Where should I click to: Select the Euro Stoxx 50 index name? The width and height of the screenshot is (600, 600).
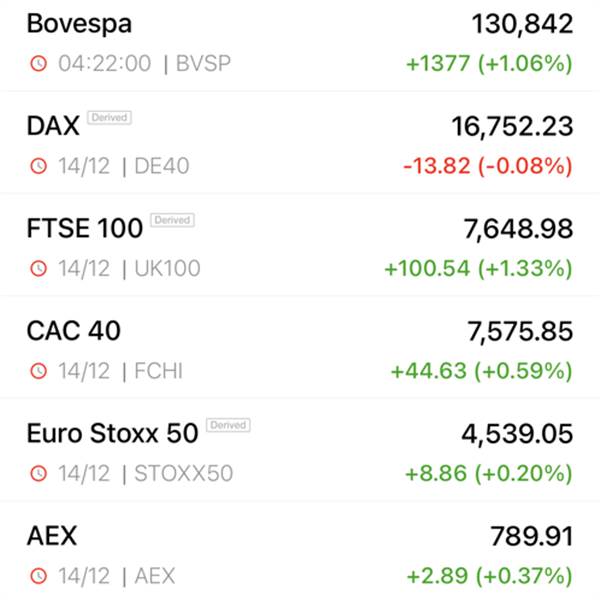[x=112, y=433]
